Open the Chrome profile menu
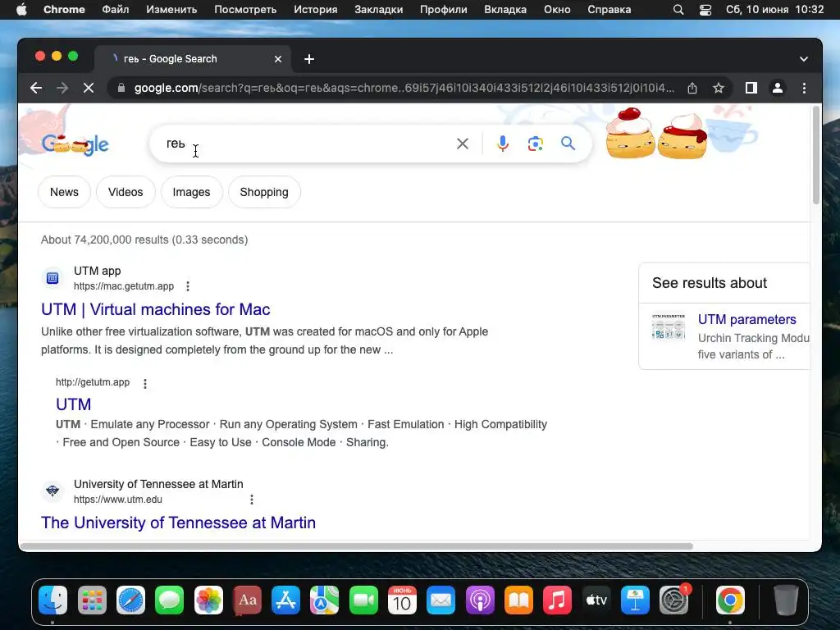The image size is (840, 630). (778, 88)
